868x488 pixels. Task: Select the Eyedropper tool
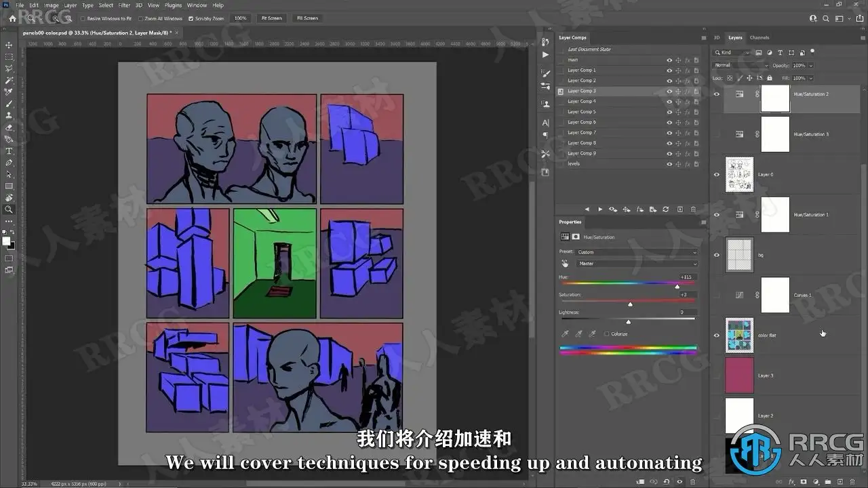[x=9, y=92]
